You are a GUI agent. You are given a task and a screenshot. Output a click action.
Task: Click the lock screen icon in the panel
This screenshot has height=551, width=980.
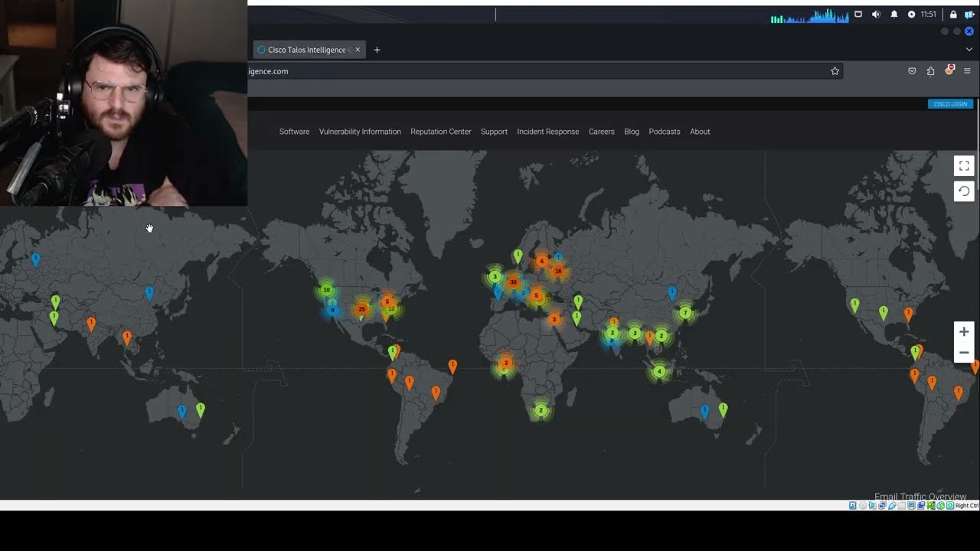point(953,15)
